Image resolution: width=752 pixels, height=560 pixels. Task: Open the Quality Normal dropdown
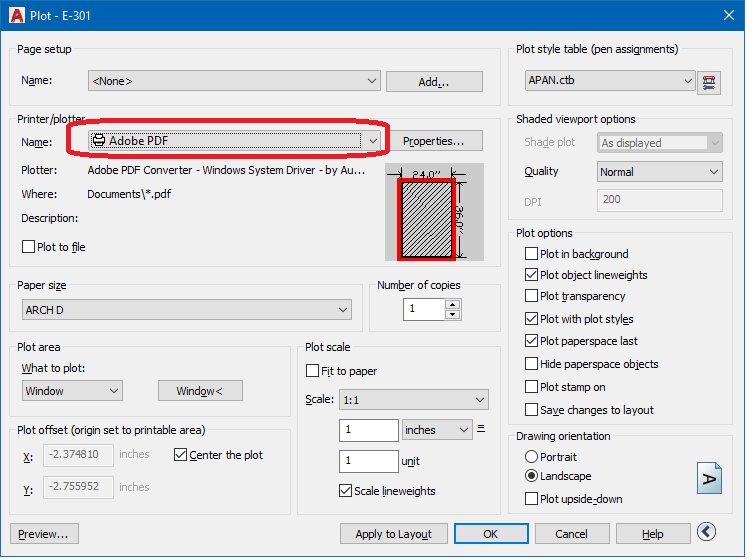(660, 172)
